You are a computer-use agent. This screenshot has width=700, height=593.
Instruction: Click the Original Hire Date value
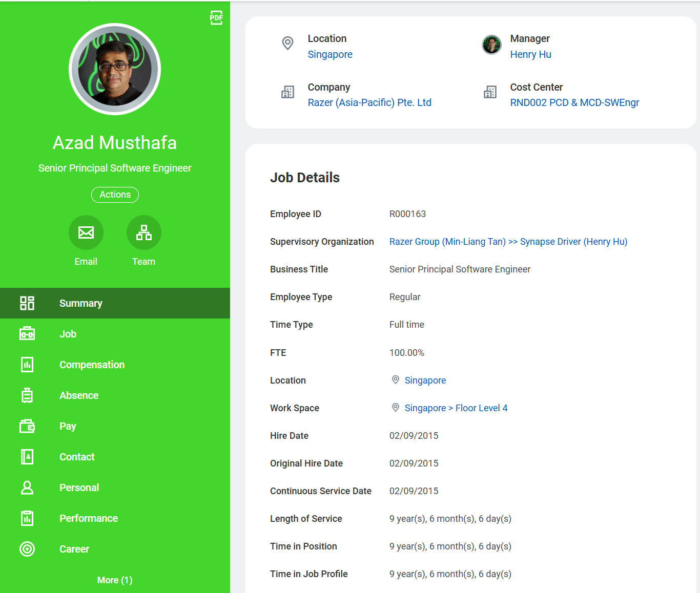coord(414,463)
